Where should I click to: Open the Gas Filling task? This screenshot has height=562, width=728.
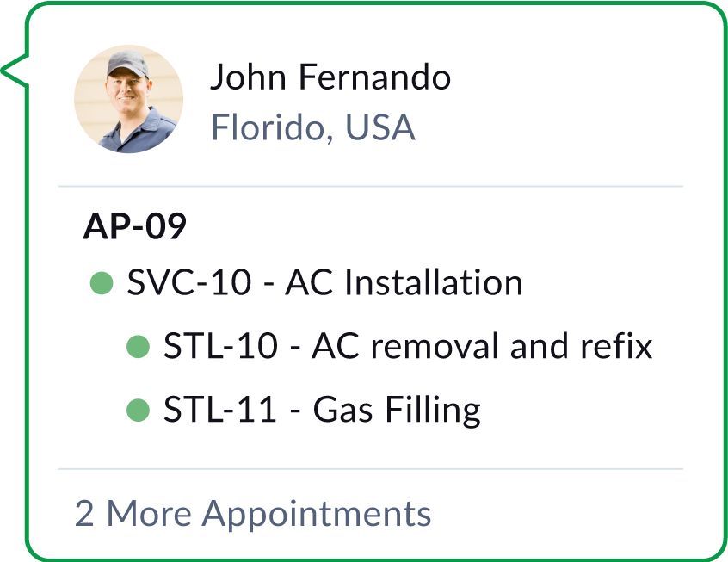396,410
